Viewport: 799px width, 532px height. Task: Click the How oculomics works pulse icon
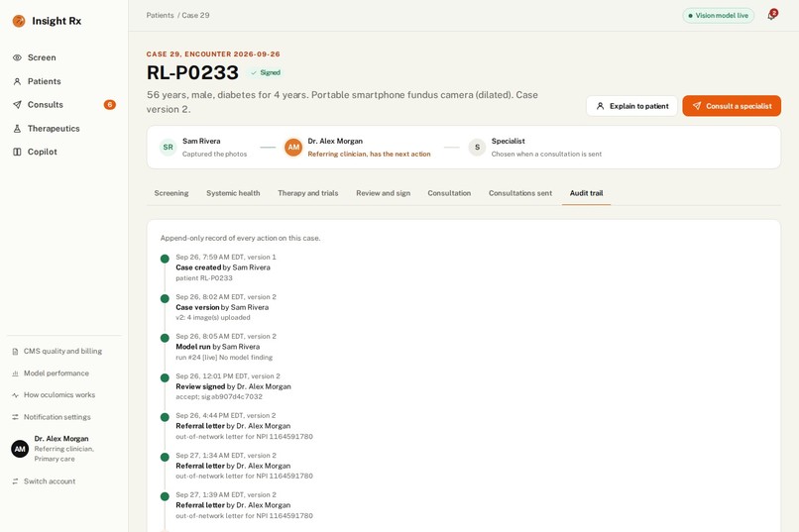tap(15, 395)
